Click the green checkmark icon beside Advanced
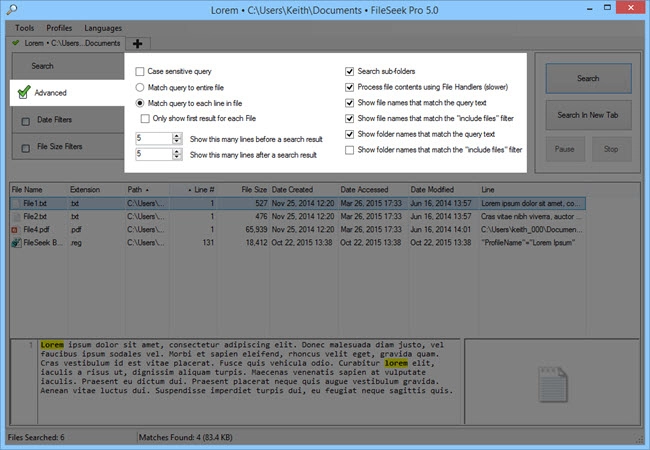 [x=24, y=92]
